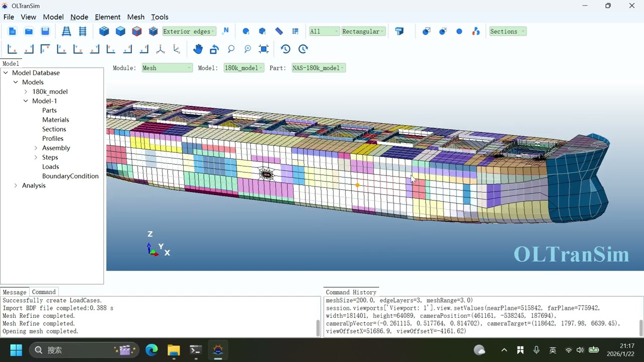The image size is (644, 362).
Task: Switch to the Command tab
Action: click(x=44, y=292)
